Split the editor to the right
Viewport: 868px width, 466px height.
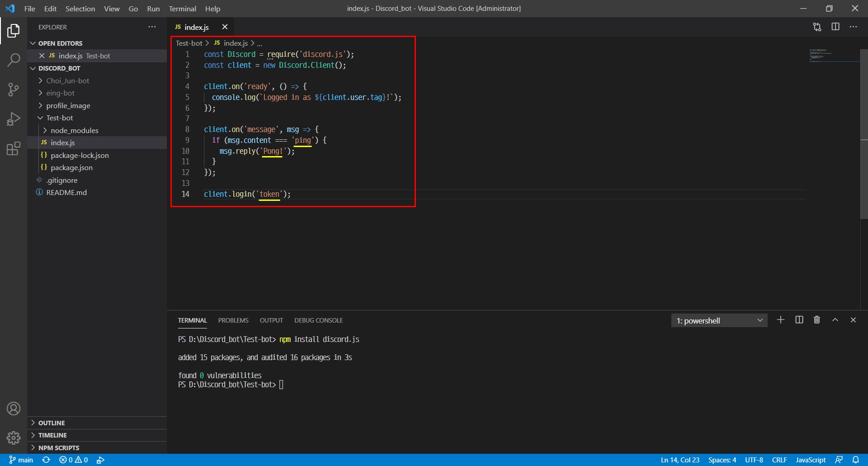(835, 27)
